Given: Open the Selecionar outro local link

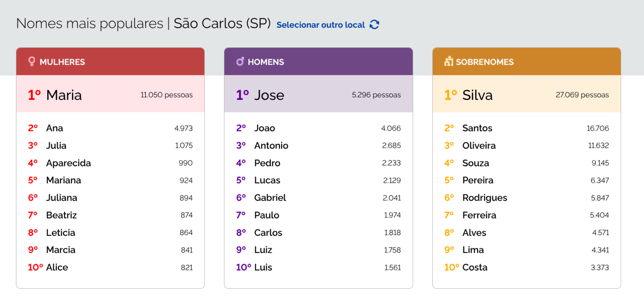Looking at the screenshot, I should click(321, 25).
